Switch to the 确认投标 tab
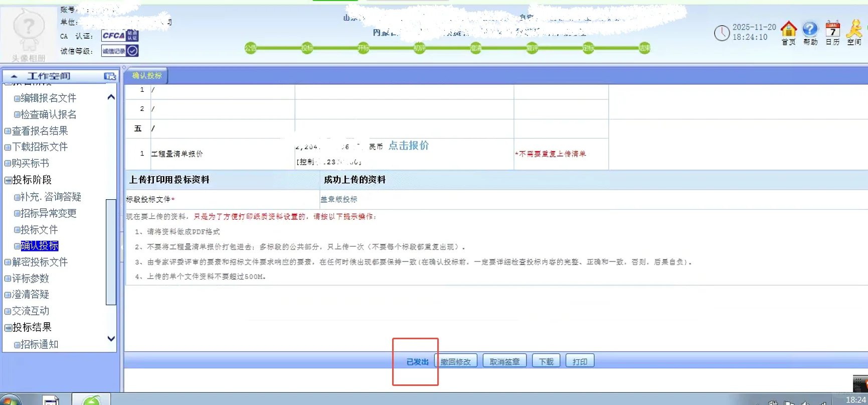868x405 pixels. 147,76
